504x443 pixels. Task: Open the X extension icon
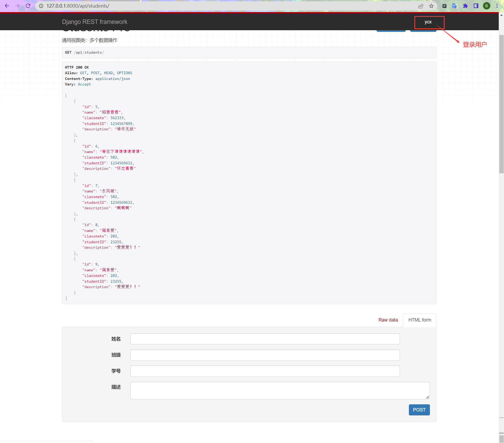coord(444,6)
